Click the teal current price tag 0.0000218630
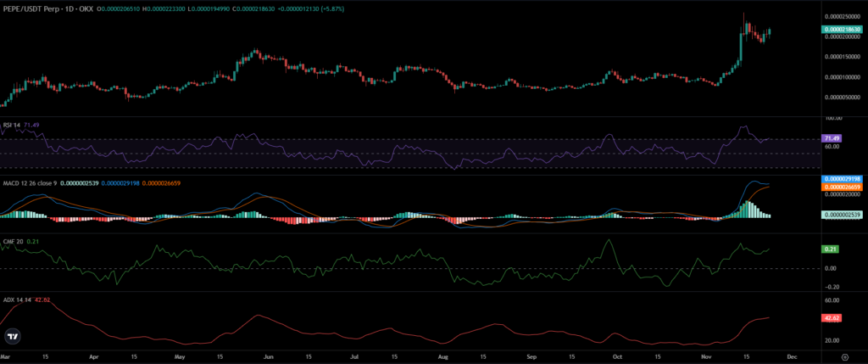The image size is (868, 364). [842, 30]
